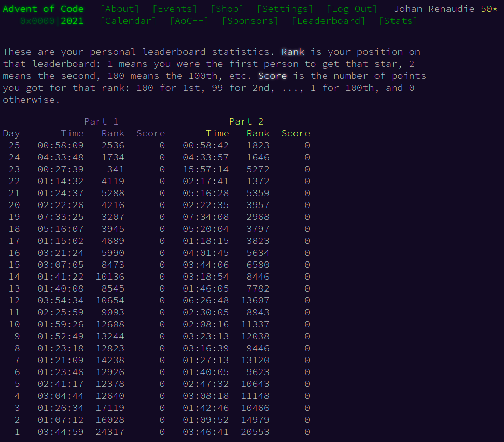Select Day 2 part 2 rank 14979
The width and height of the screenshot is (504, 442).
pyautogui.click(x=255, y=420)
